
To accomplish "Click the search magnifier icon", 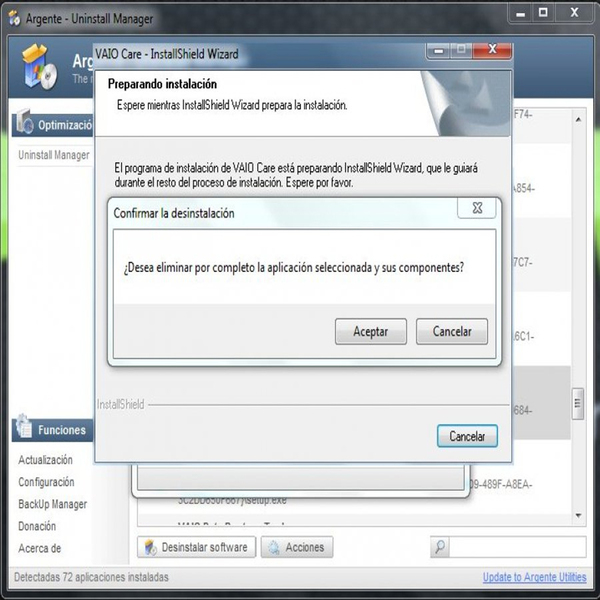I will 440,547.
